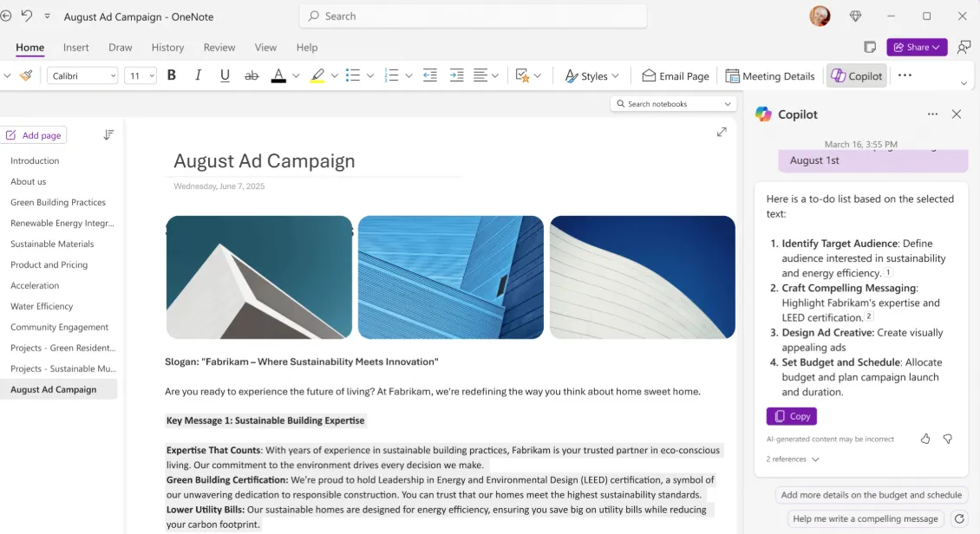Screen dimensions: 980x534
Task: Apply strikethrough formatting icon
Action: (x=252, y=75)
